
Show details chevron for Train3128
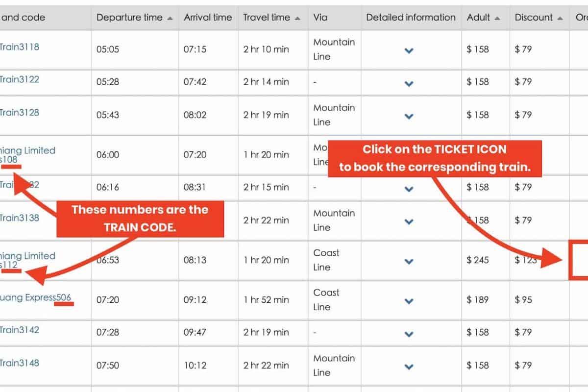click(409, 116)
